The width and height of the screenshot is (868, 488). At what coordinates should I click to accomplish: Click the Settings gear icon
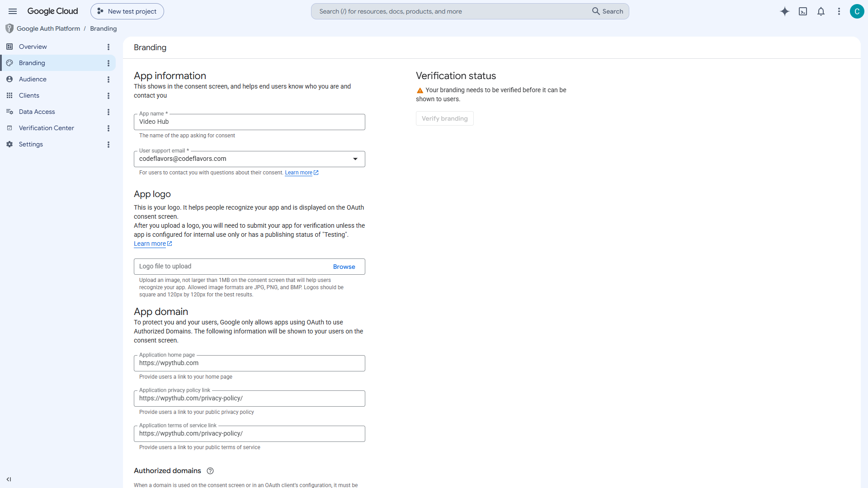click(x=9, y=144)
